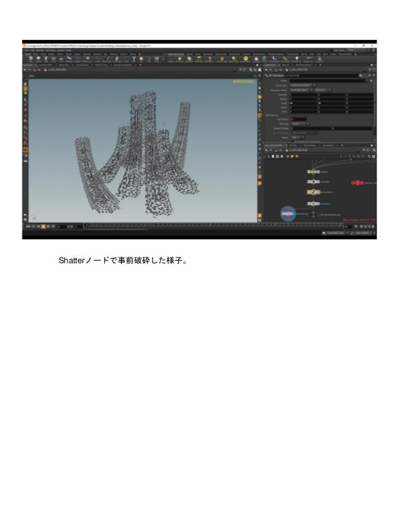Open the viewport camera menu label
The width and height of the screenshot is (399, 532).
click(x=243, y=81)
